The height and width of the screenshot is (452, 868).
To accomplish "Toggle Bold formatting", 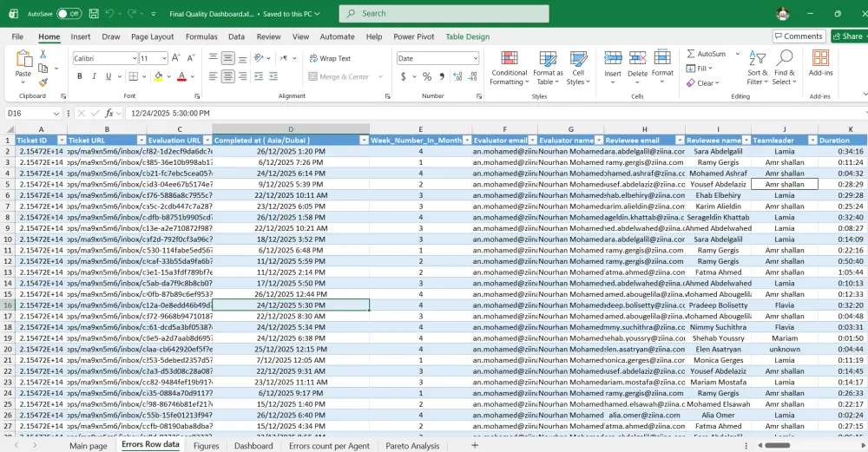I will pos(79,76).
